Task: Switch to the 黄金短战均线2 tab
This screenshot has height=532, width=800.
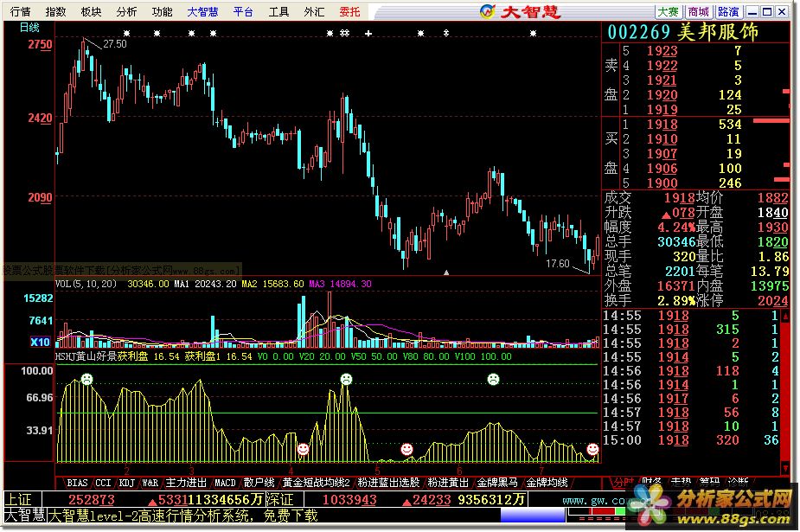Action: [316, 483]
